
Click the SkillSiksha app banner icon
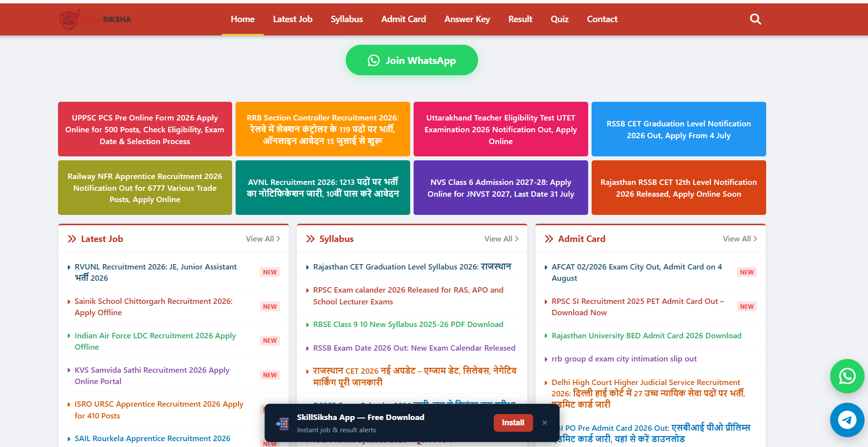282,423
